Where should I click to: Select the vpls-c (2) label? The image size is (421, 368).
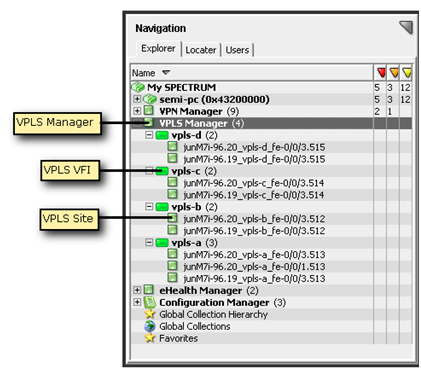[194, 171]
